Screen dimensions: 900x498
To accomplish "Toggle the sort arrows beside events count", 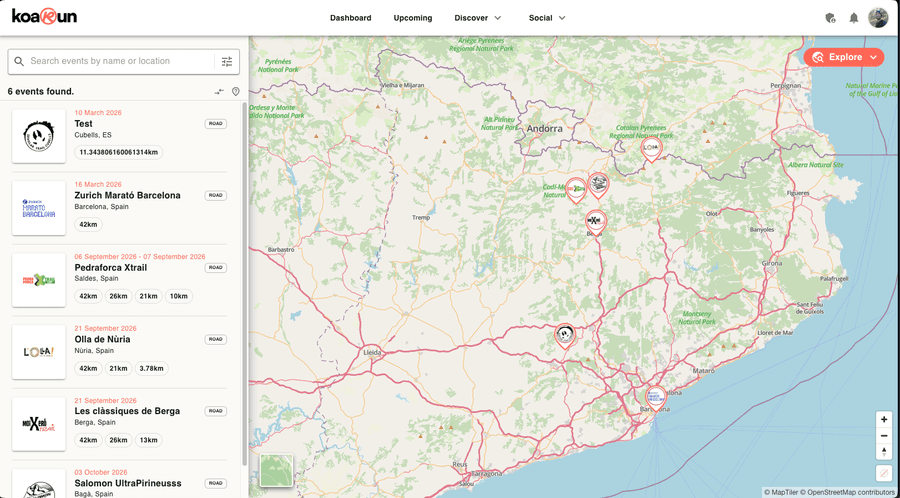I will (x=219, y=92).
